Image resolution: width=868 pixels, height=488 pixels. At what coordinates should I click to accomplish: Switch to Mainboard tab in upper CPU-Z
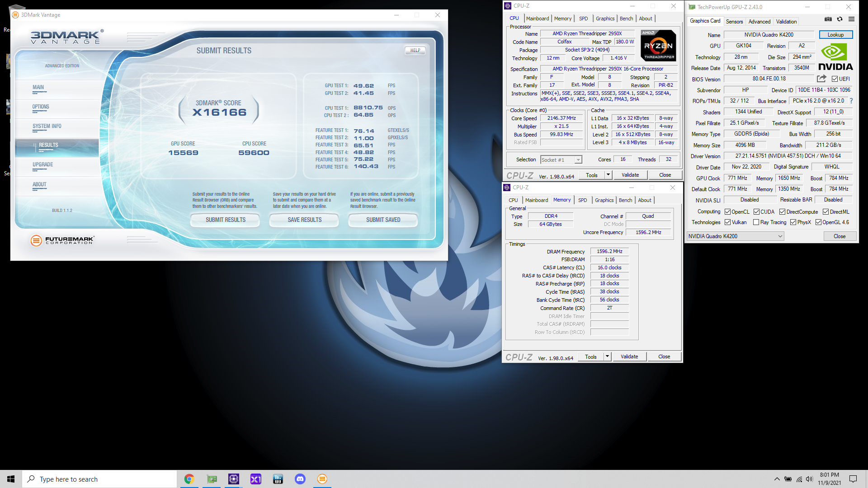tap(537, 19)
